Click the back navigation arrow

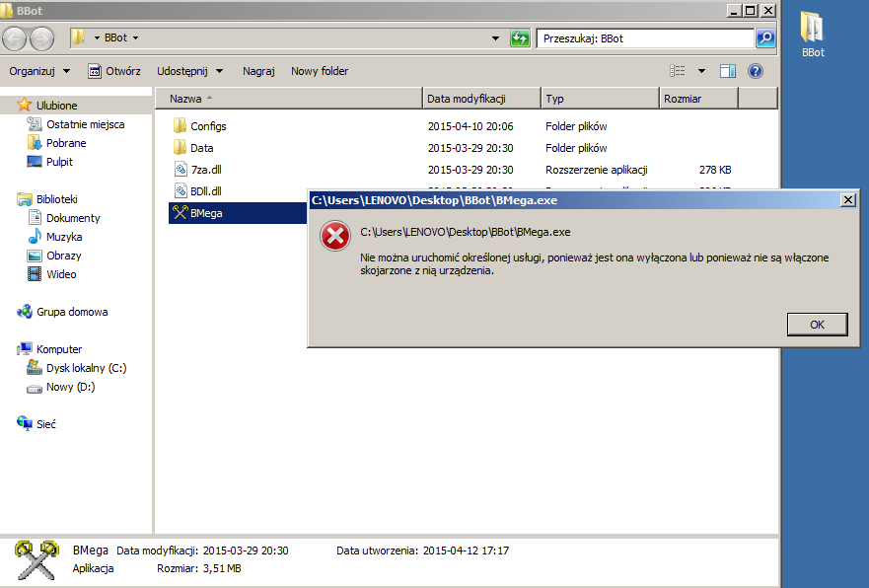(16, 38)
